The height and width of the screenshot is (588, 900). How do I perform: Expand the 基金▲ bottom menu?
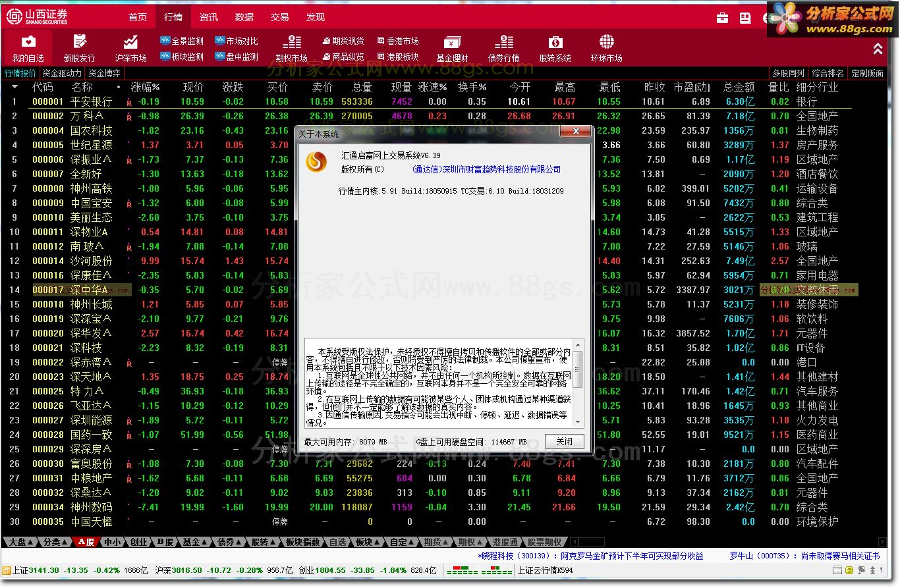point(196,542)
